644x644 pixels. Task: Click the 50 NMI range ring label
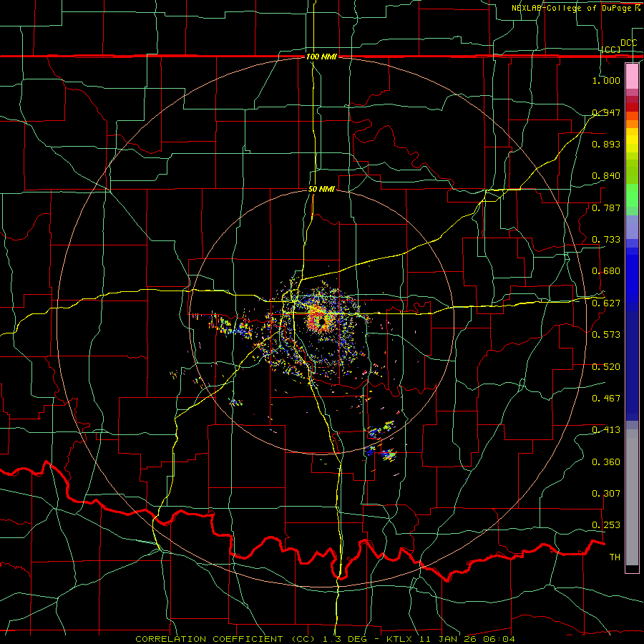pos(321,189)
